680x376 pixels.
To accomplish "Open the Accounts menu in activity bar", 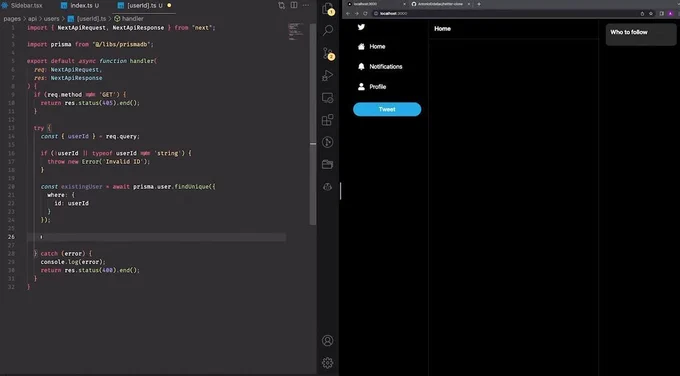I will pyautogui.click(x=328, y=340).
